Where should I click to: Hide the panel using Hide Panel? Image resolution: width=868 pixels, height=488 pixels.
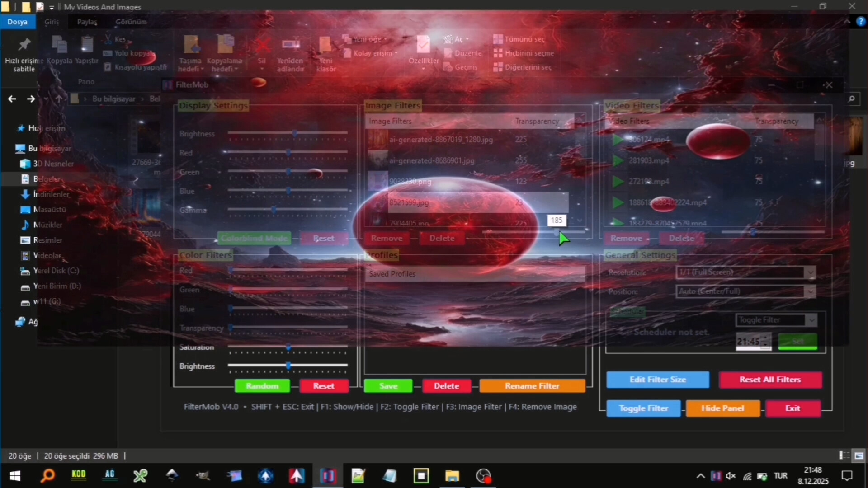click(x=722, y=408)
